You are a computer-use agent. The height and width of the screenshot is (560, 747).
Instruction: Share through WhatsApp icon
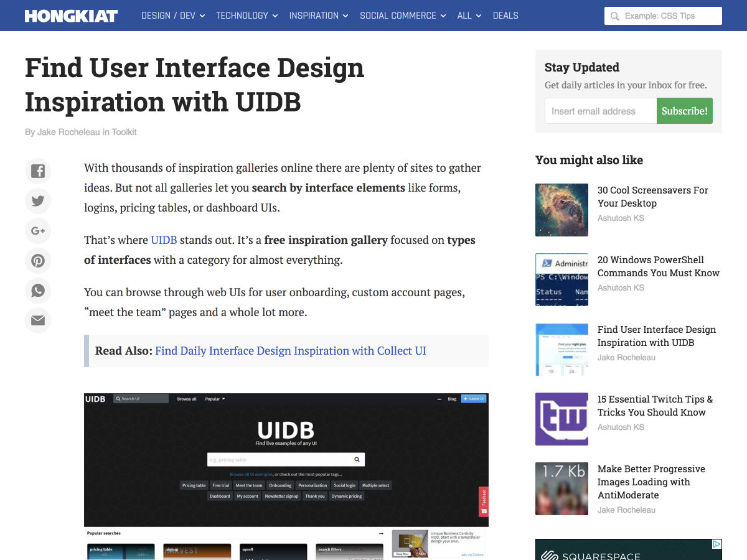tap(38, 291)
